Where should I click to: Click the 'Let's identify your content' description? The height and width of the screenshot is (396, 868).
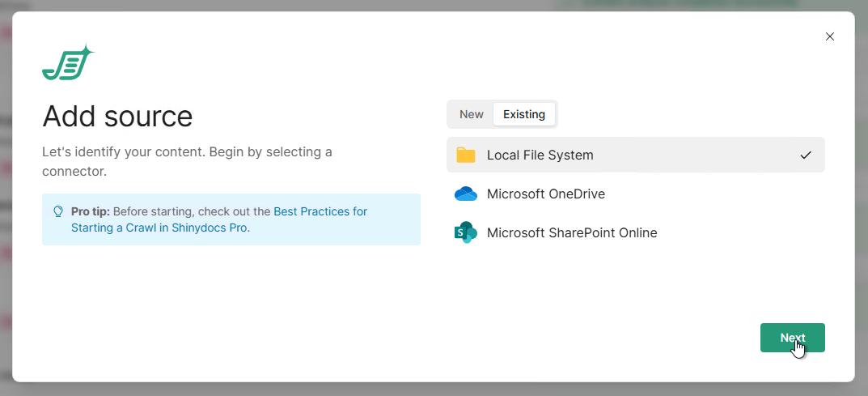(186, 152)
